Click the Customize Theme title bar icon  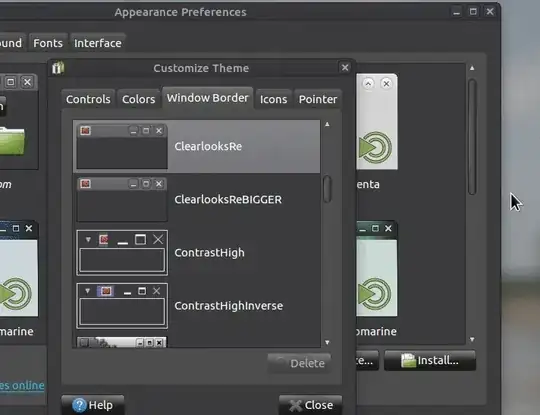58,68
